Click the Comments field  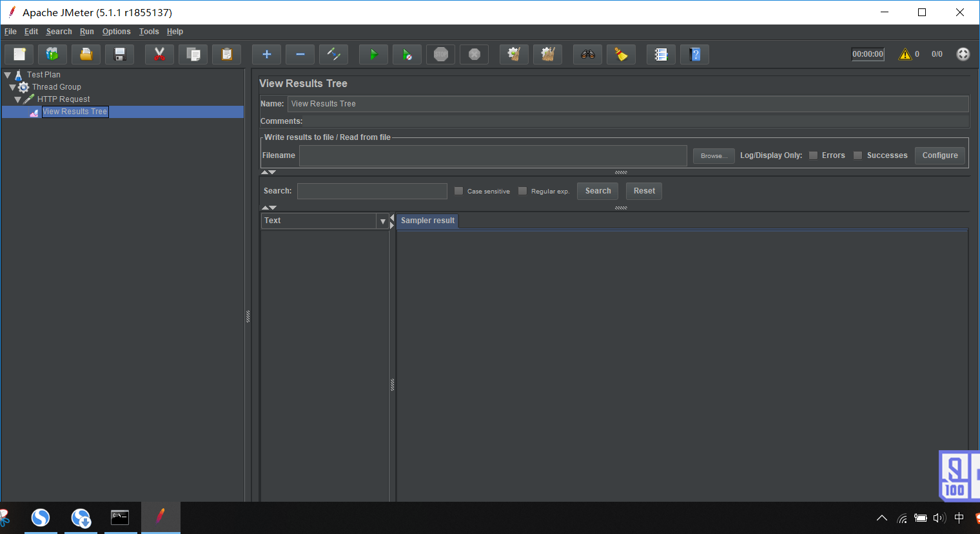pyautogui.click(x=636, y=121)
